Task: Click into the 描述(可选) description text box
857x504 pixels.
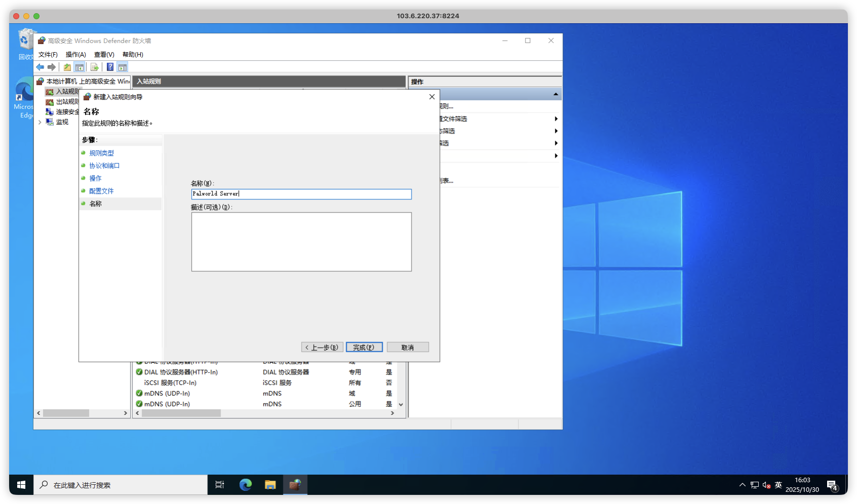Action: tap(301, 242)
